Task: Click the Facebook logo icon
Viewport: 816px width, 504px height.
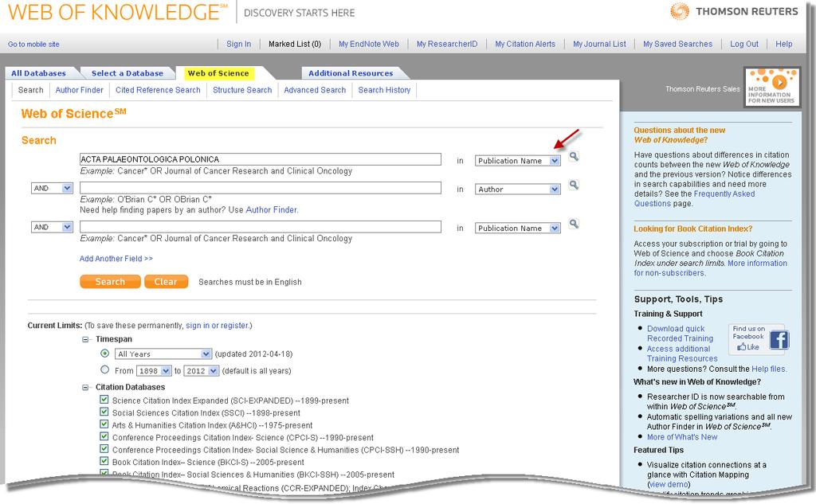Action: pos(779,340)
